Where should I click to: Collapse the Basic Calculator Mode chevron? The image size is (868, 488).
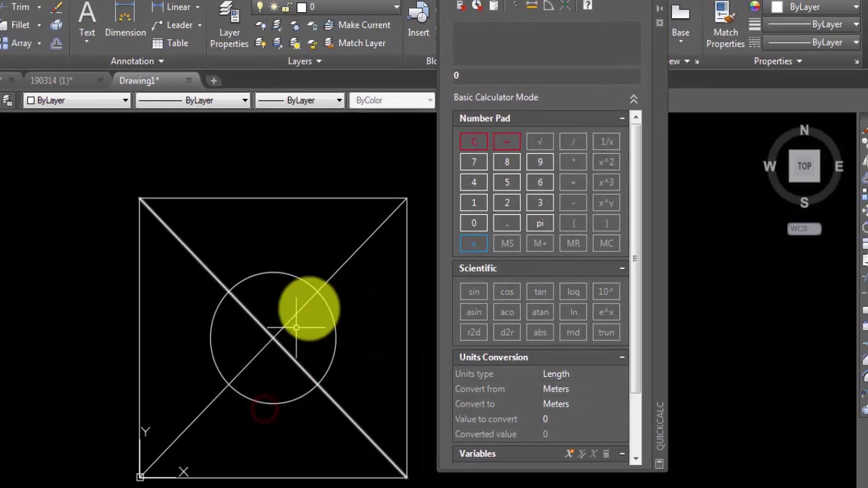point(633,99)
